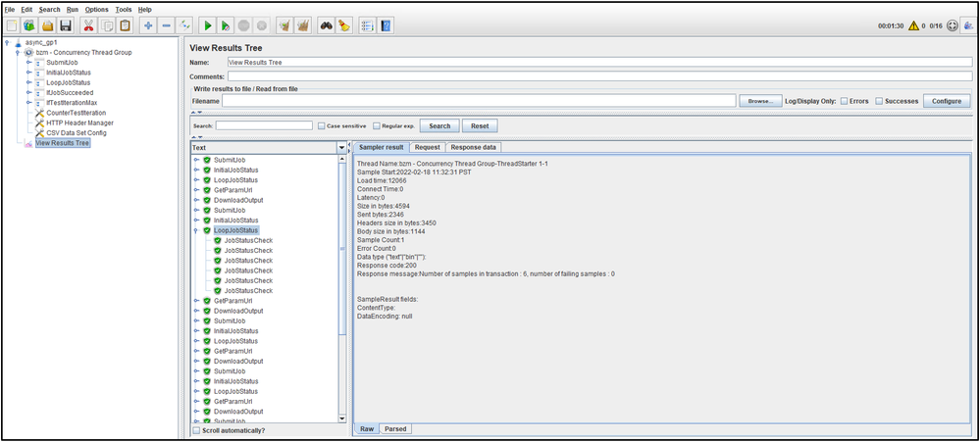Image resolution: width=980 pixels, height=442 pixels.
Task: Create a new test plan with the New icon
Action: coord(13,25)
